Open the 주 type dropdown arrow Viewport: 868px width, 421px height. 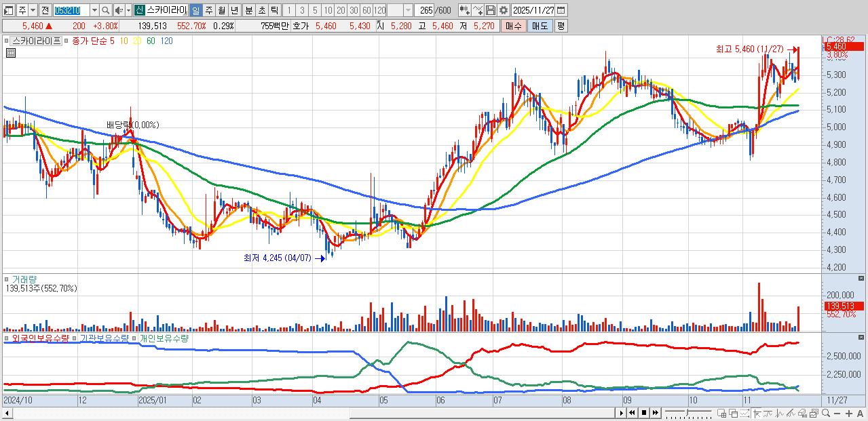(x=33, y=10)
